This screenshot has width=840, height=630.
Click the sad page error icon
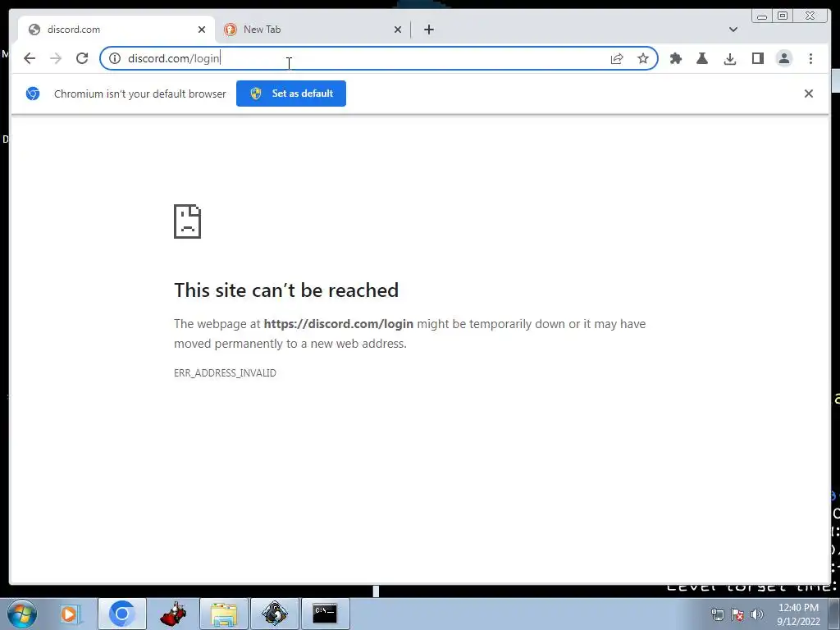187,221
